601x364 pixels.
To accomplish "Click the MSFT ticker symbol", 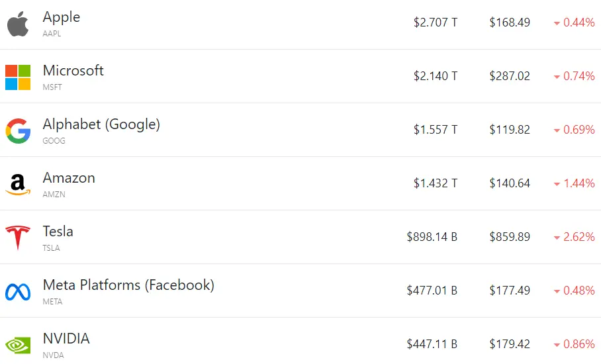I will [x=52, y=87].
